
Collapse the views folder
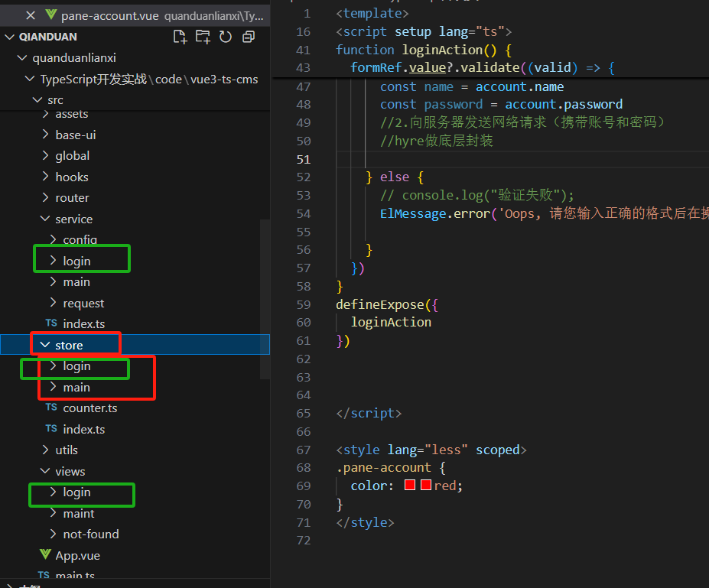coord(45,471)
